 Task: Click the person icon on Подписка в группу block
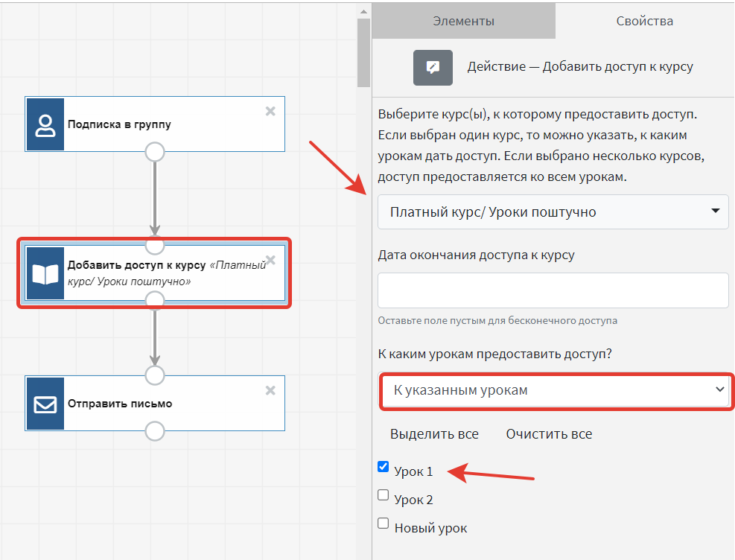45,124
